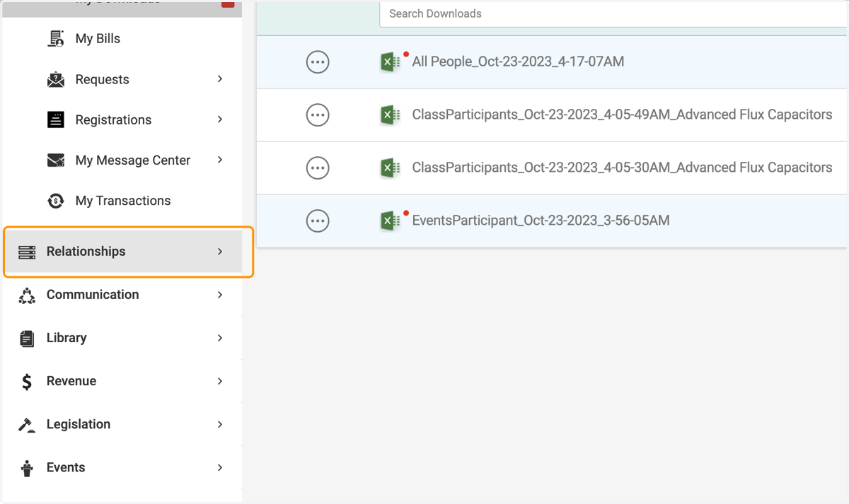Click Excel icon of ClassParticipants 4-05-49AM
Viewport: 849px width, 504px height.
390,115
